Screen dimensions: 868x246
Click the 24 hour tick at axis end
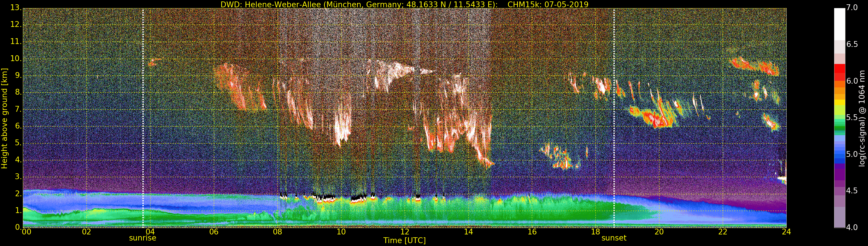[x=786, y=232]
